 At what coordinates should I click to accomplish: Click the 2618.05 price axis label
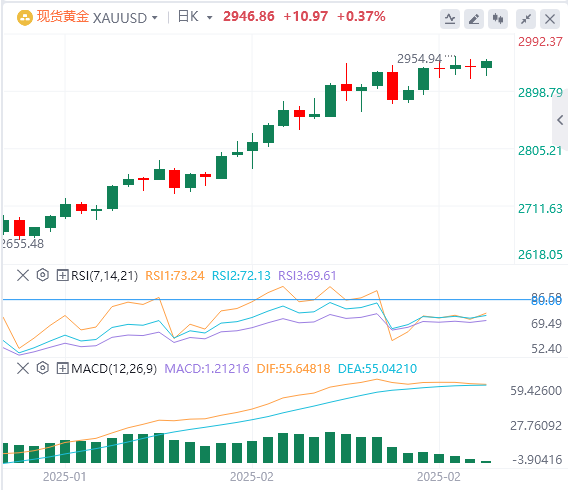pos(540,255)
